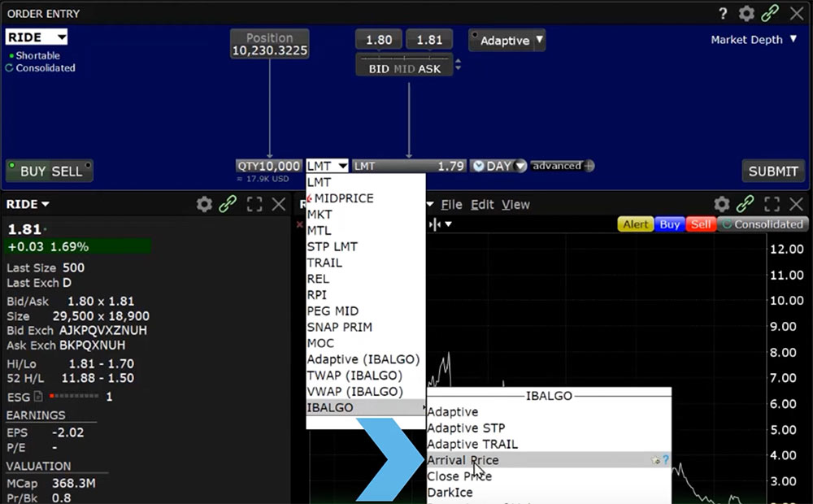
Task: Choose Adaptive TRAIL in IBALGO submenu
Action: (549, 444)
